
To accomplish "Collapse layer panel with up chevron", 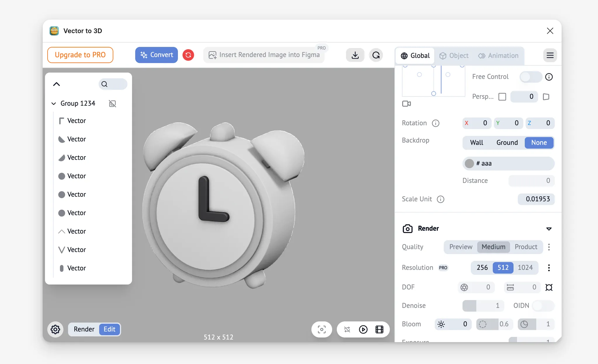I will click(56, 84).
